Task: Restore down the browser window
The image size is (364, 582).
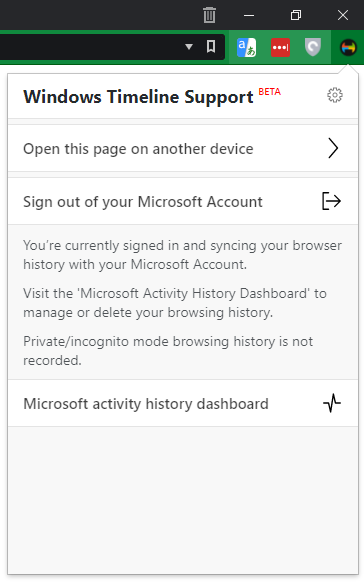Action: pyautogui.click(x=296, y=15)
